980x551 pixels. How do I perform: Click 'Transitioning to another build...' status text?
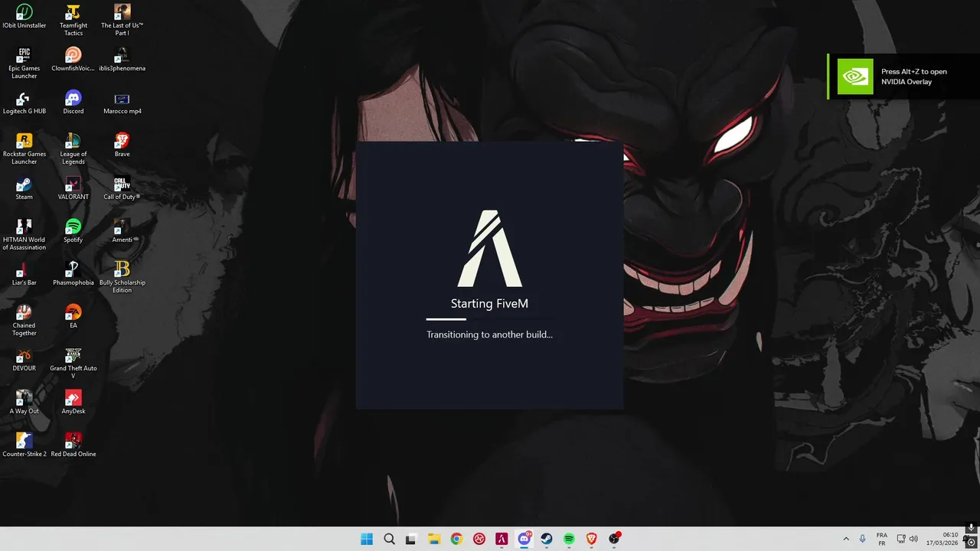click(x=489, y=334)
